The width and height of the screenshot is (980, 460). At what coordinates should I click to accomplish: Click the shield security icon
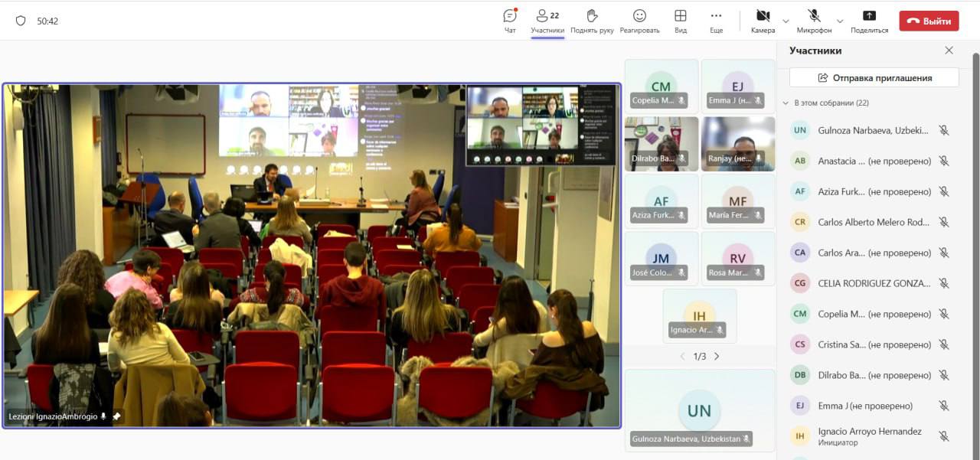(x=21, y=21)
